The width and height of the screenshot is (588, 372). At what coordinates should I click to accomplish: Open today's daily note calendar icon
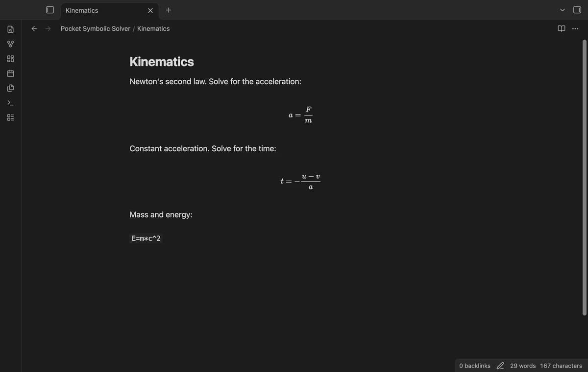[10, 73]
